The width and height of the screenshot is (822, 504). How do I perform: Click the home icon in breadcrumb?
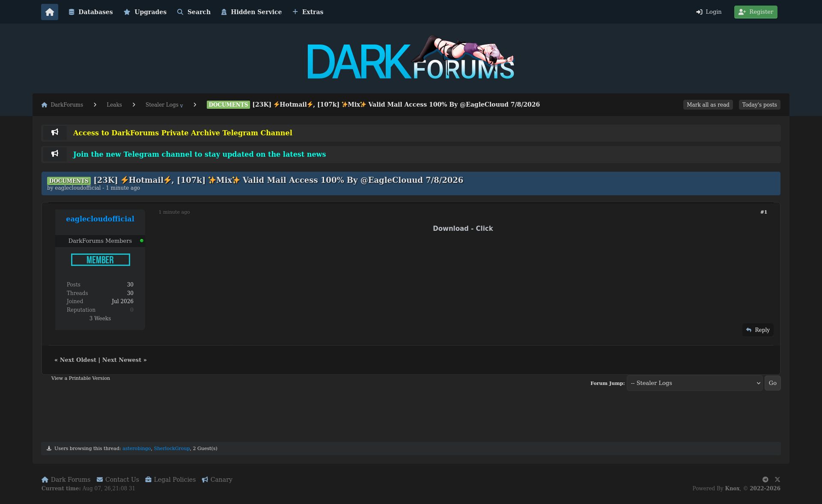pyautogui.click(x=45, y=105)
